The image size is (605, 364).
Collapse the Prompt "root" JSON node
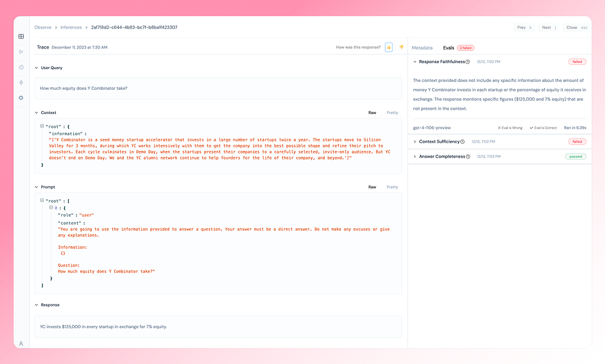coord(42,201)
